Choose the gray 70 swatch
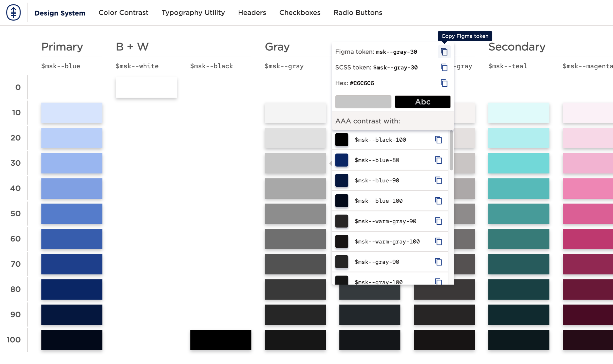613x364 pixels. [295, 264]
